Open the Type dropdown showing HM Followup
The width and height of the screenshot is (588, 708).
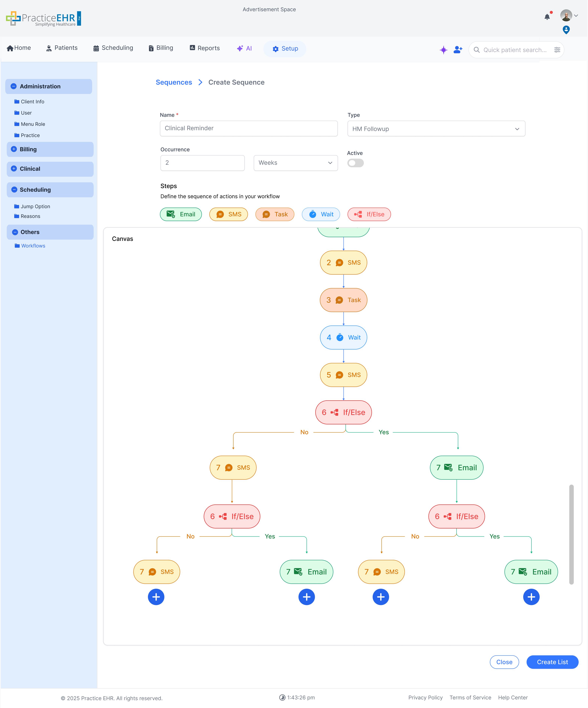click(x=436, y=128)
